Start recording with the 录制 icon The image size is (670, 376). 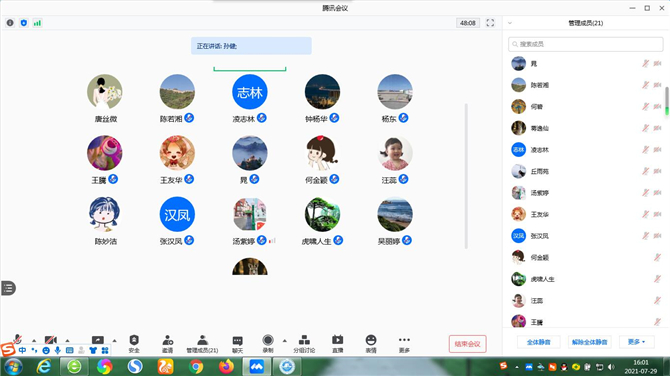pyautogui.click(x=268, y=343)
